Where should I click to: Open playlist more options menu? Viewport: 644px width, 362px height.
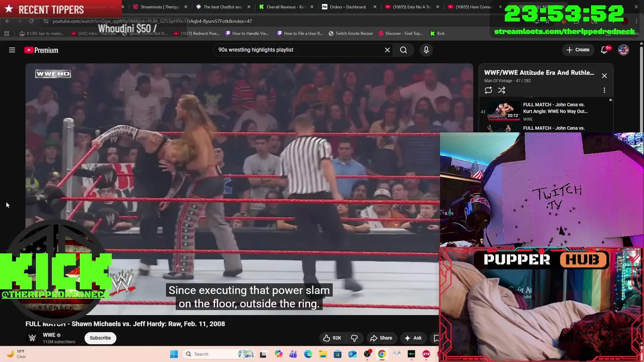604,90
